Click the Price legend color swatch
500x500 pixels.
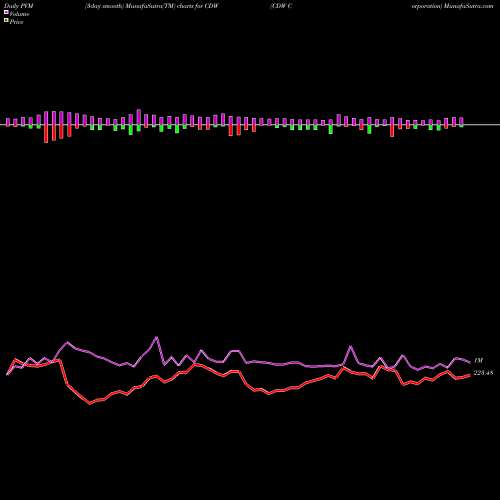[x=6, y=20]
